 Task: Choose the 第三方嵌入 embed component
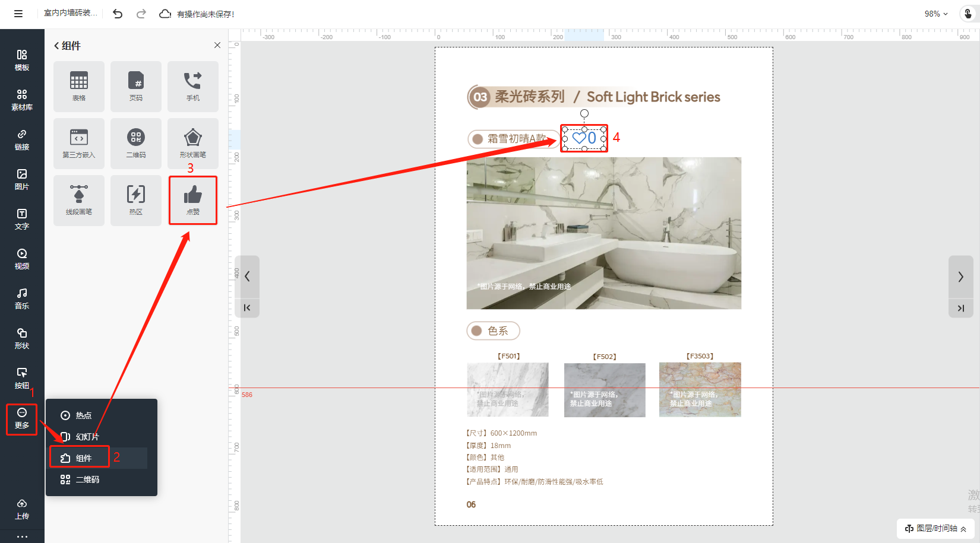pos(79,143)
